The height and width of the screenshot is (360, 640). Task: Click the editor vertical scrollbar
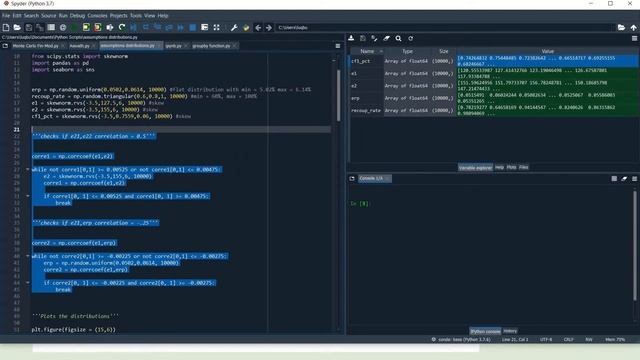pyautogui.click(x=338, y=96)
